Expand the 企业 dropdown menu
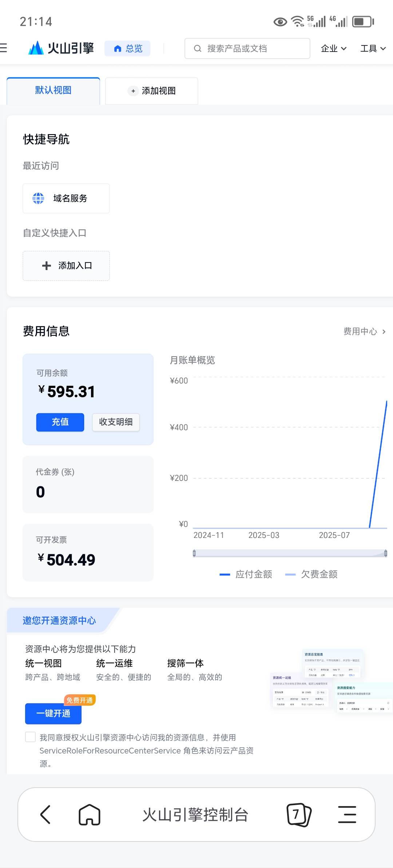Screen dimensions: 393x868 pos(333,48)
